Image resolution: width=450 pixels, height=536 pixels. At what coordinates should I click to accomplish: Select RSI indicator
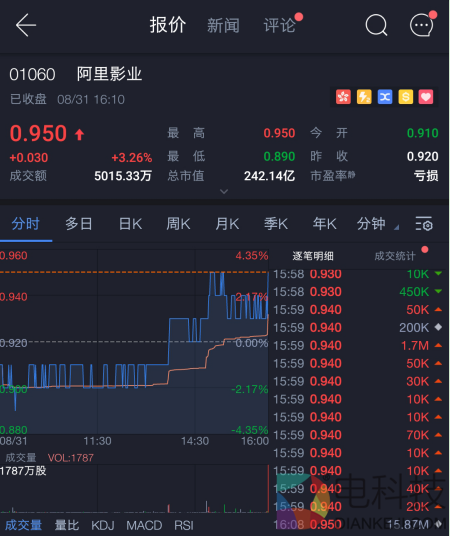(184, 525)
